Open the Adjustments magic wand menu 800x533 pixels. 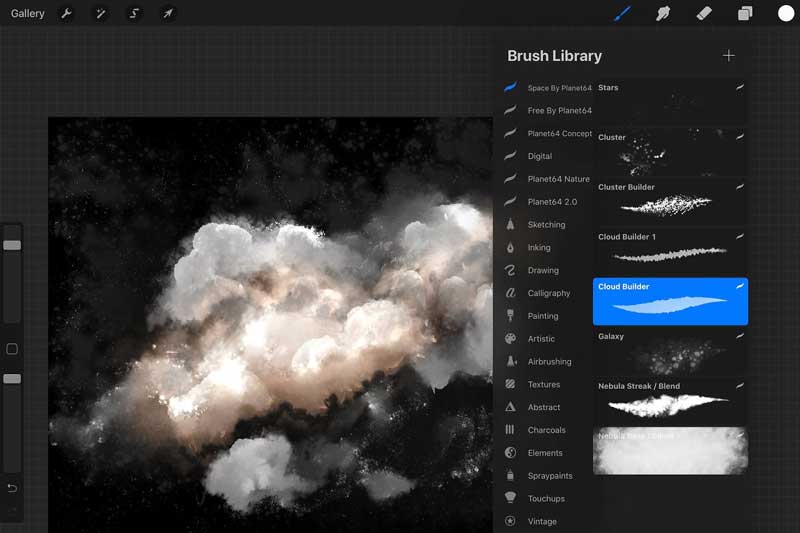100,14
